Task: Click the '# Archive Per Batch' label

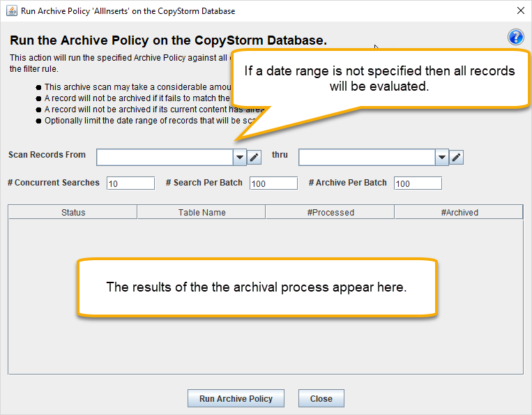Action: [347, 183]
